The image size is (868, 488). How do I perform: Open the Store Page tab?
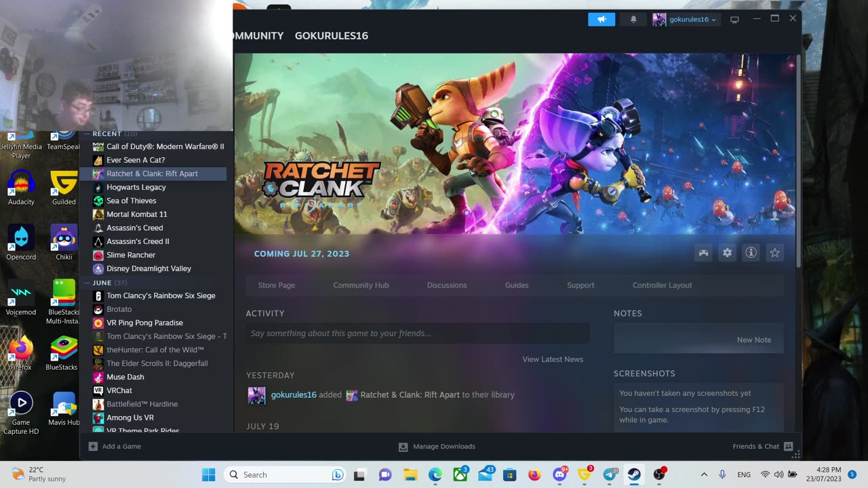[277, 285]
